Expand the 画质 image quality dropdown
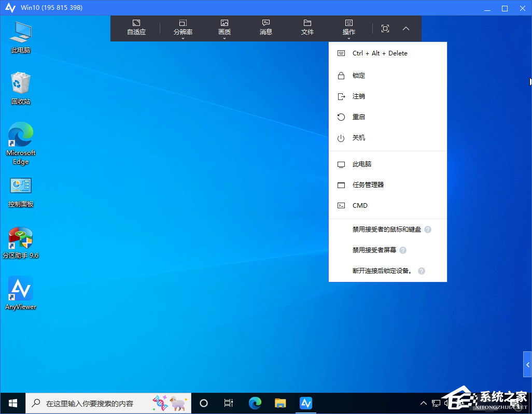The height and width of the screenshot is (414, 532). [225, 28]
